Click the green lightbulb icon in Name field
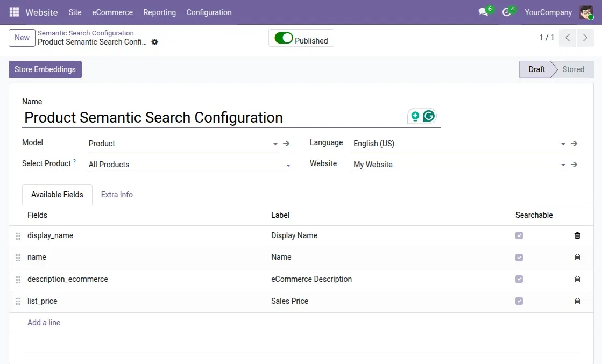The width and height of the screenshot is (602, 364). click(415, 116)
